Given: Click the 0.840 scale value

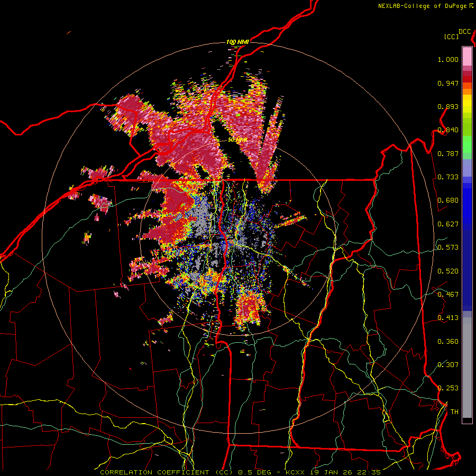Looking at the screenshot, I should pyautogui.click(x=448, y=130).
